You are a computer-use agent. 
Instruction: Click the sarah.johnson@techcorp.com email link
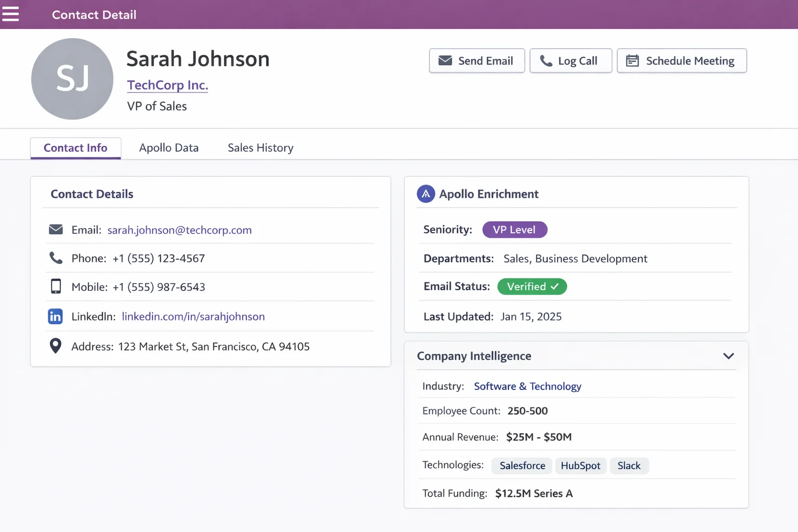(179, 230)
